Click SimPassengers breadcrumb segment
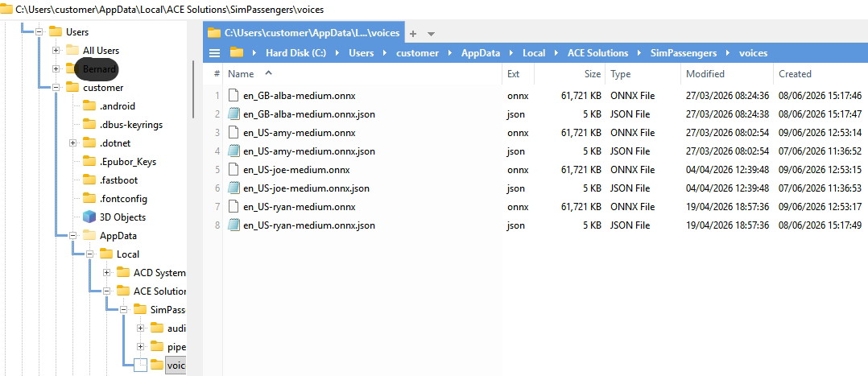The width and height of the screenshot is (868, 376). [x=684, y=53]
